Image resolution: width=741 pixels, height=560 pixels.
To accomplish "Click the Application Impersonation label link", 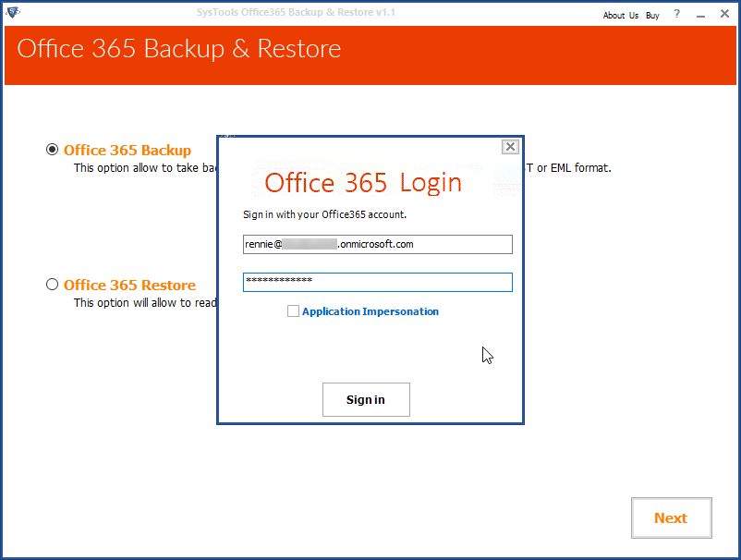I will (x=370, y=311).
